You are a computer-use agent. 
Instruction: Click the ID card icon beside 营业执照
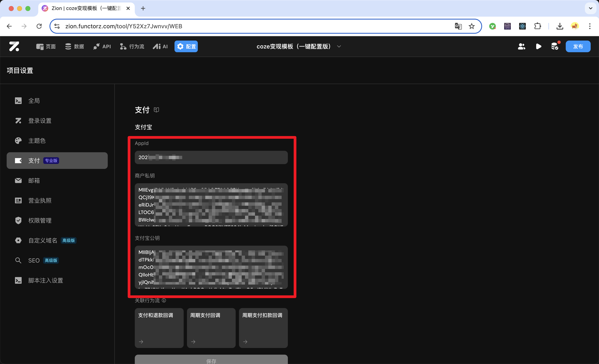click(x=18, y=201)
